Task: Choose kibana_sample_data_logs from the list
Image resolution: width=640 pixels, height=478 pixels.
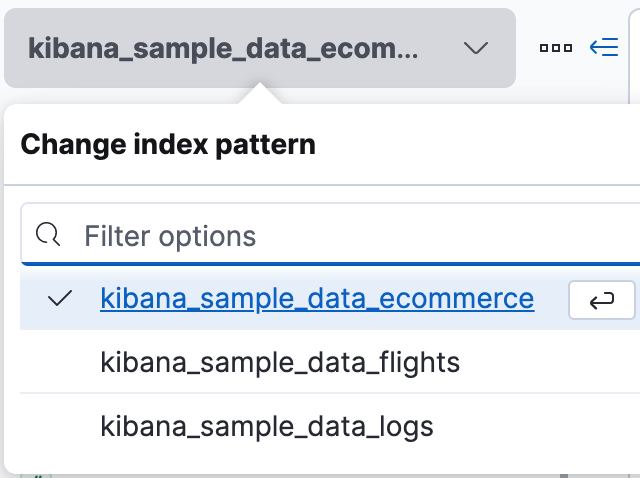Action: [267, 426]
